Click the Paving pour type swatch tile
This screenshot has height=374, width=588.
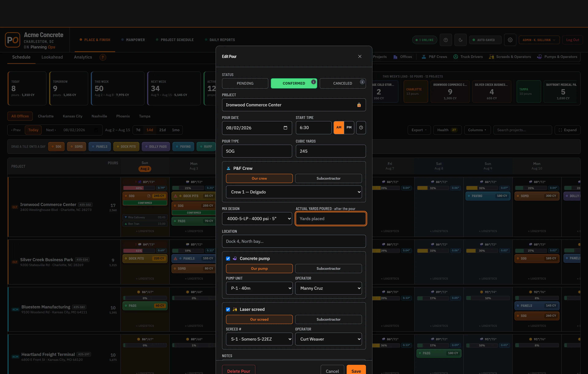tap(183, 147)
